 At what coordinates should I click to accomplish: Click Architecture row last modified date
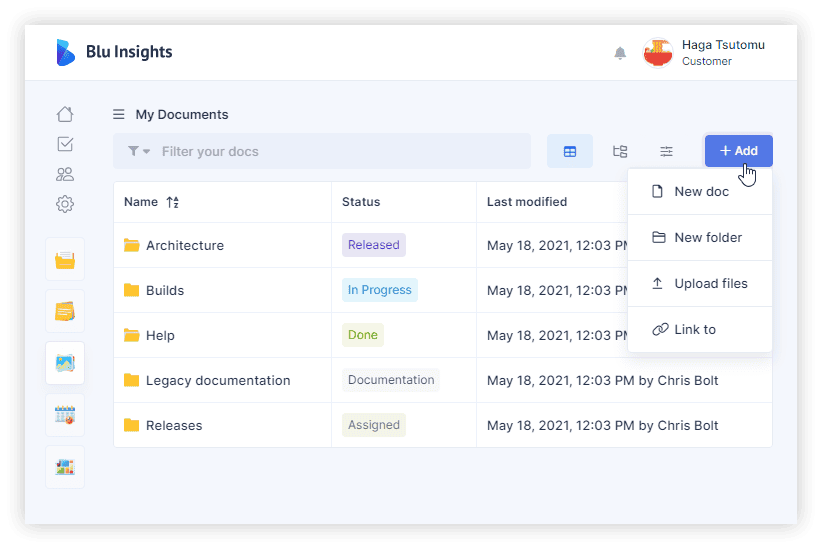[557, 245]
